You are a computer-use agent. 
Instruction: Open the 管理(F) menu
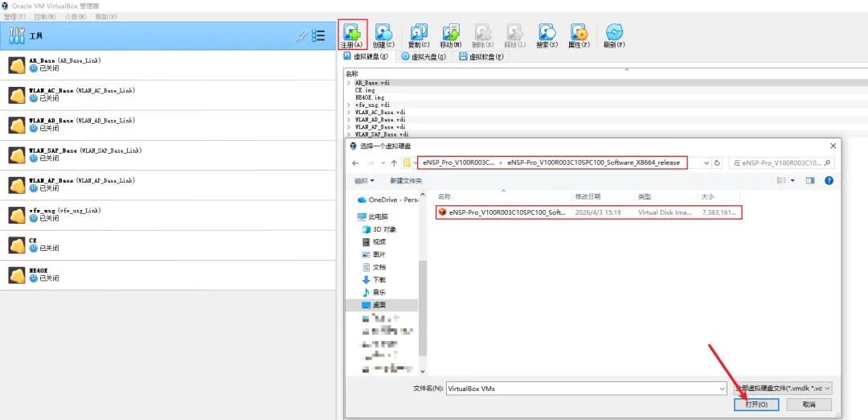(x=14, y=17)
